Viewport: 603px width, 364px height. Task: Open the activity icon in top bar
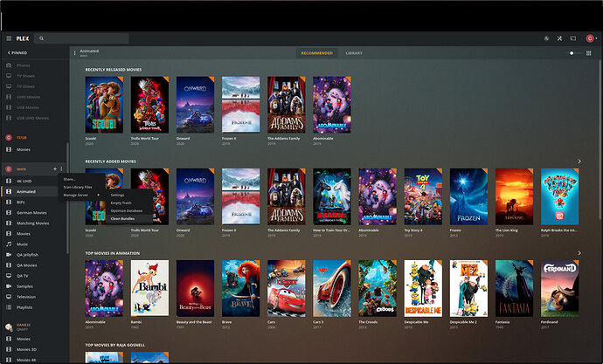tap(546, 38)
